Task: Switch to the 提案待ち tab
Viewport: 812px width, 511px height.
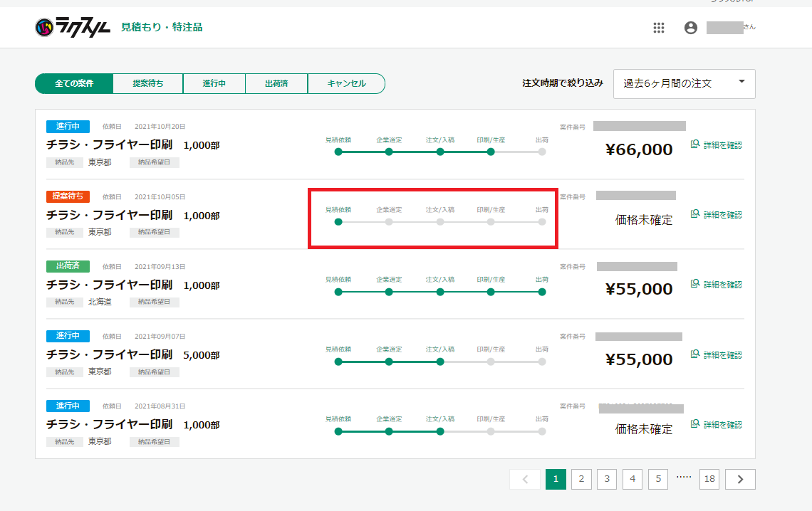Action: point(147,83)
